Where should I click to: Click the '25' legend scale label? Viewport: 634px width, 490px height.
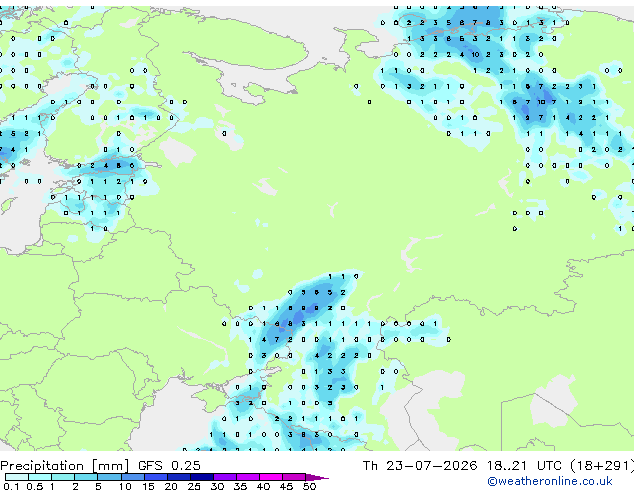[194, 486]
